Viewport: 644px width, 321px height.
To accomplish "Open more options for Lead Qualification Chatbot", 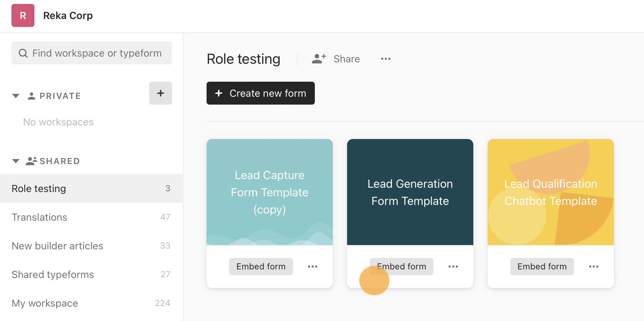I will click(x=593, y=267).
